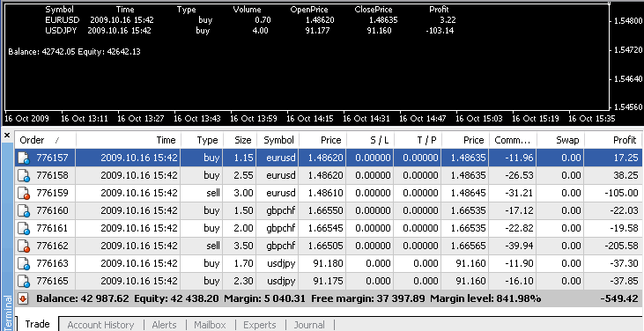The height and width of the screenshot is (331, 644).
Task: Open the Experts tab
Action: pos(260,325)
